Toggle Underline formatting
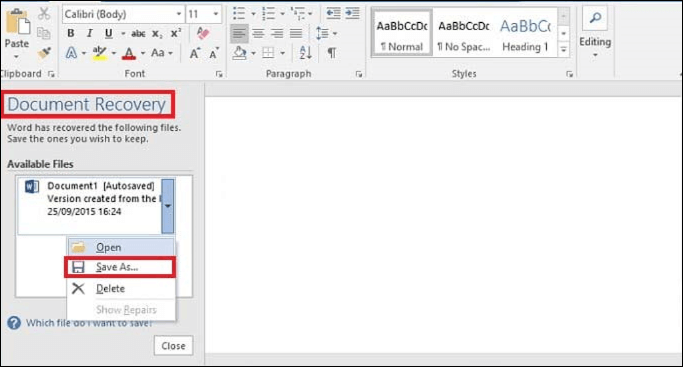 pyautogui.click(x=108, y=34)
